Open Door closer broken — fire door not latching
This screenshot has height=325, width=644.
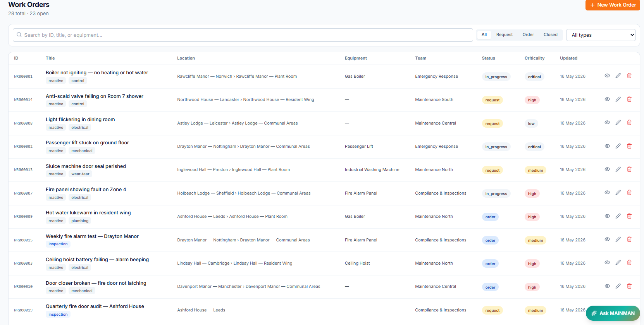(x=96, y=283)
